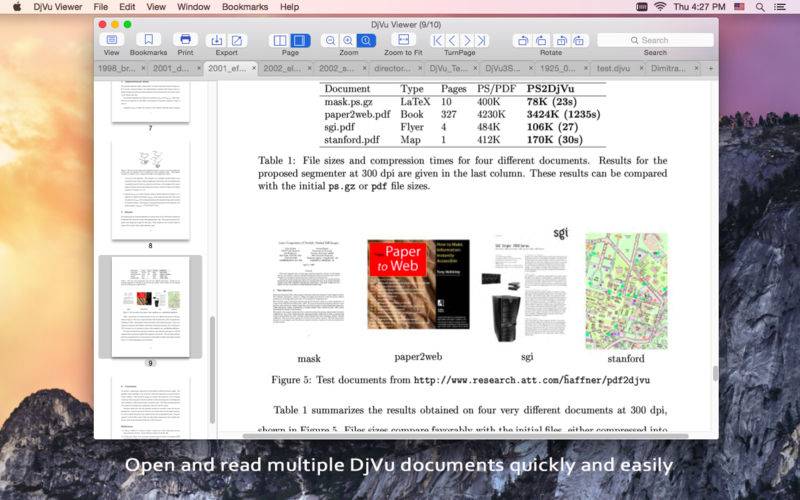The width and height of the screenshot is (800, 500).
Task: Select page 9 thumbnail in sidebar
Action: 151,307
